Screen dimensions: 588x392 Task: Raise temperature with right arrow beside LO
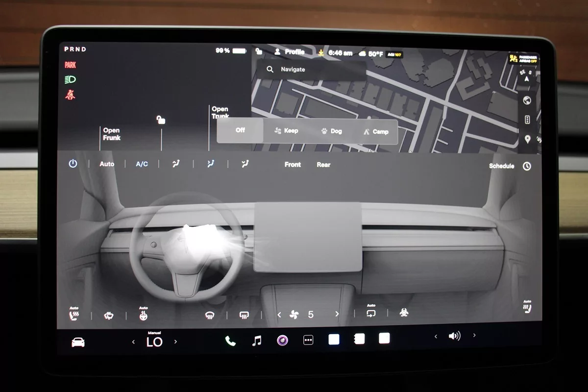pos(176,342)
